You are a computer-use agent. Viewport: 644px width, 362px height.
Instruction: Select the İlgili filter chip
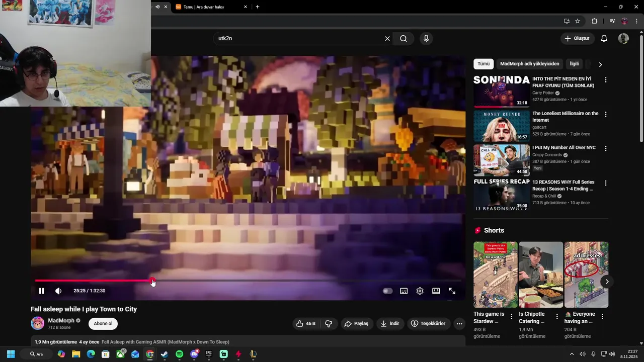(x=574, y=64)
